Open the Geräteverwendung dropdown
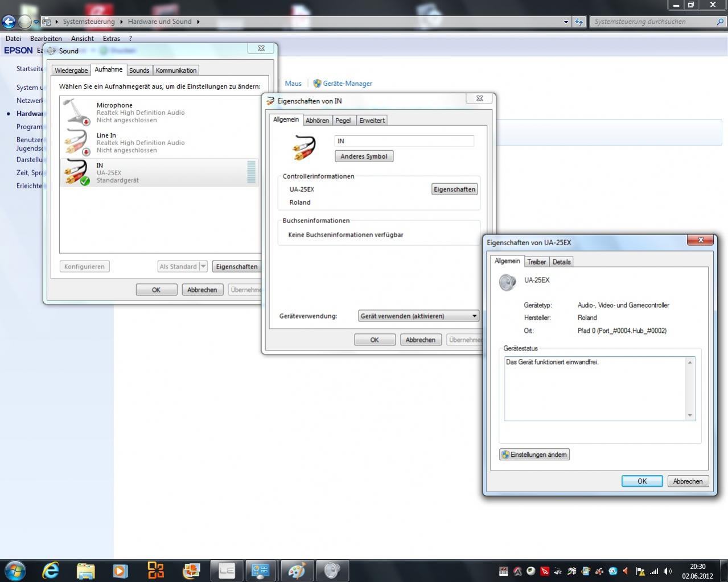 418,316
